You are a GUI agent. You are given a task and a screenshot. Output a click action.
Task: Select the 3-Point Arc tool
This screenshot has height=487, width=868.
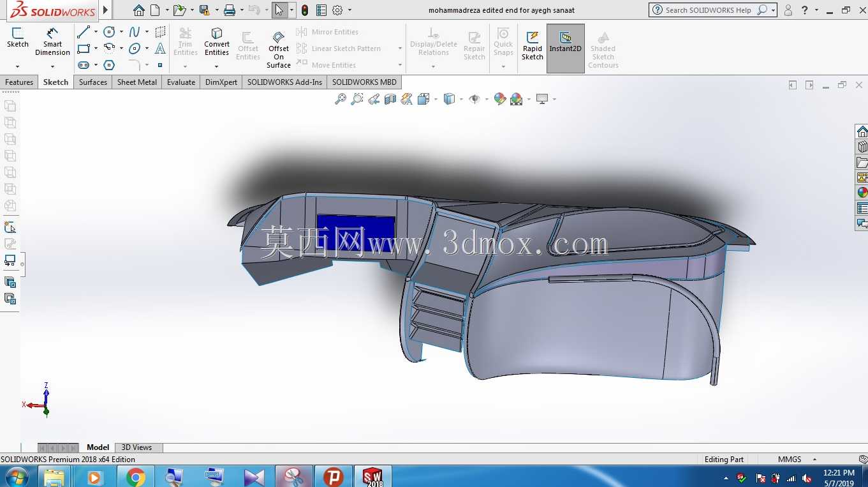coord(109,49)
